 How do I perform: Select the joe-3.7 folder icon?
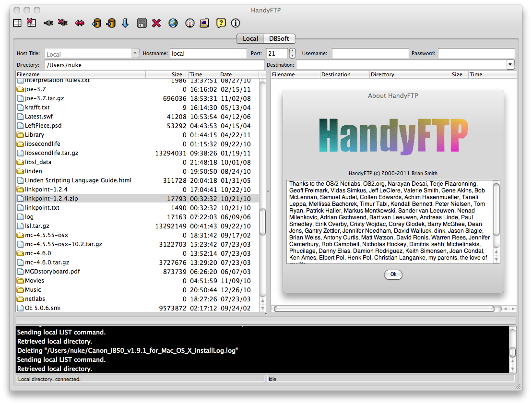point(20,89)
